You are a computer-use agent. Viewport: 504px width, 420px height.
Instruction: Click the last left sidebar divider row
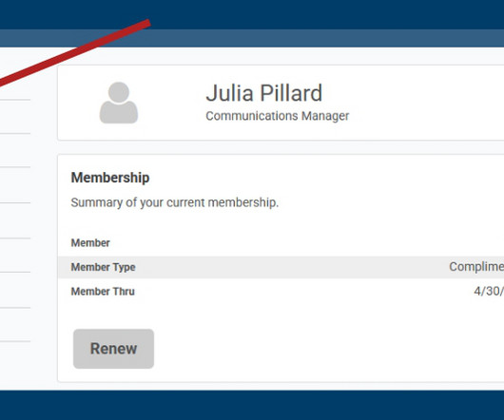pos(15,341)
